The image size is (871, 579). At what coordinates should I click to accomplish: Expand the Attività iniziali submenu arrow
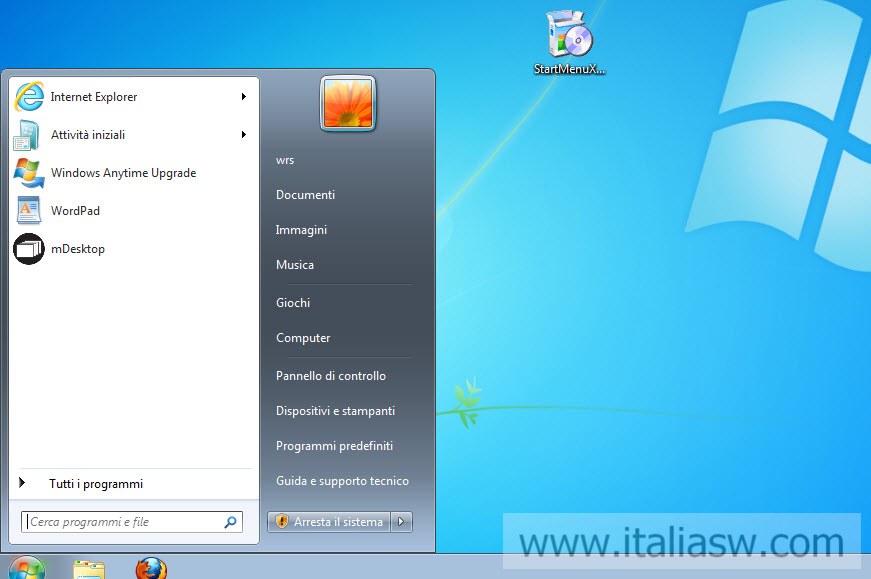point(243,134)
